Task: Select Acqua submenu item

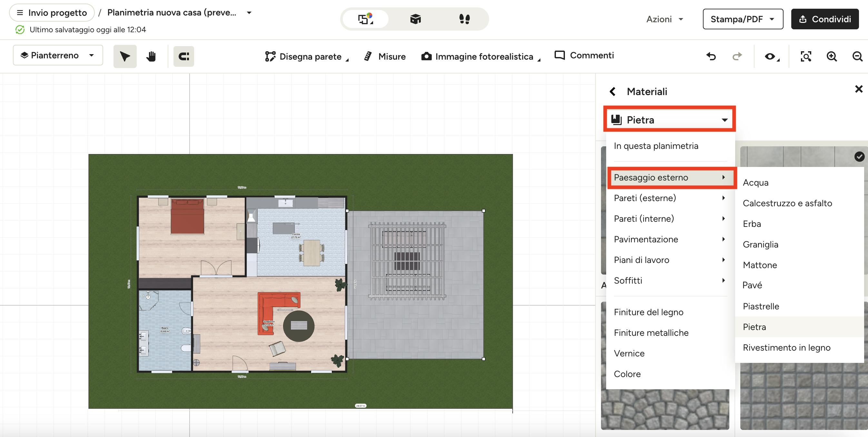Action: point(799,182)
